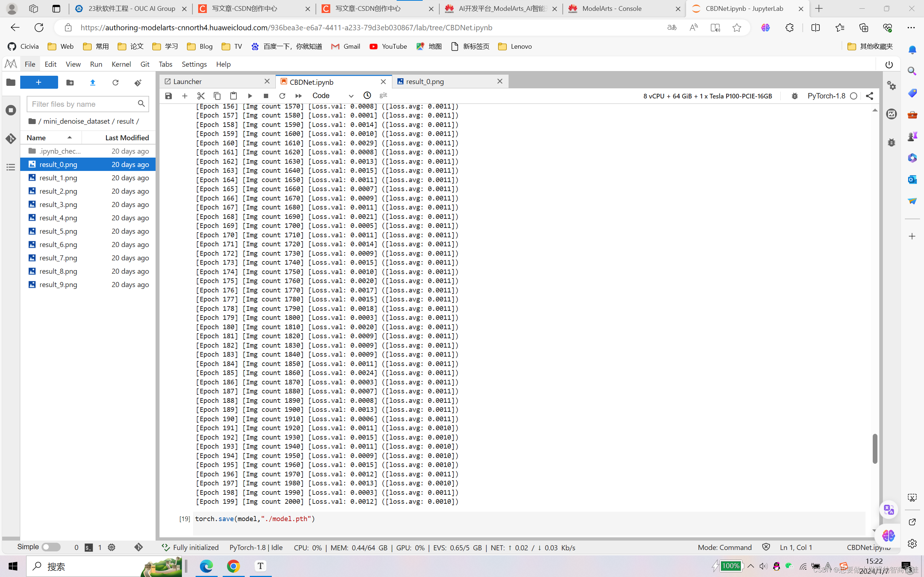Interrupt the kernel with the stop icon
This screenshot has height=577, width=924.
pyautogui.click(x=266, y=96)
